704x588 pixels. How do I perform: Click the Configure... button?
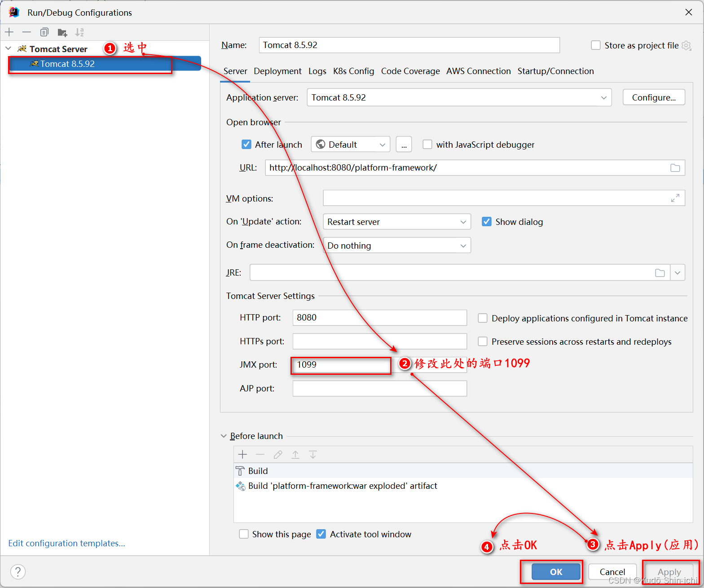point(654,97)
